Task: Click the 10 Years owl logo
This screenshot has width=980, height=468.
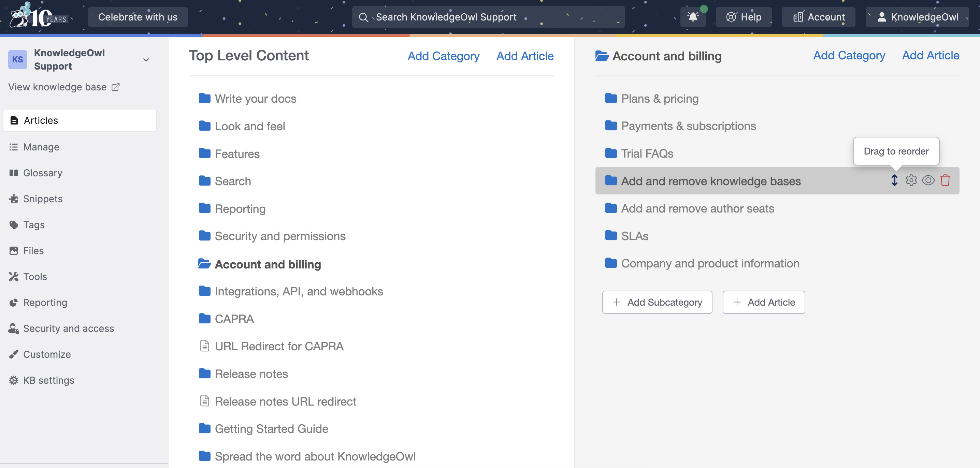Action: tap(38, 16)
